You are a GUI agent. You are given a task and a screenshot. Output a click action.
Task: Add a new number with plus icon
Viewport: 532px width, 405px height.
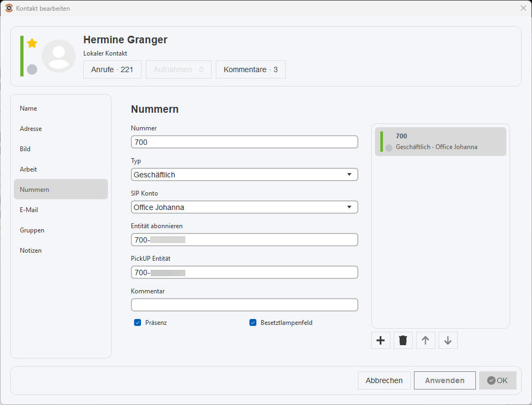(381, 340)
